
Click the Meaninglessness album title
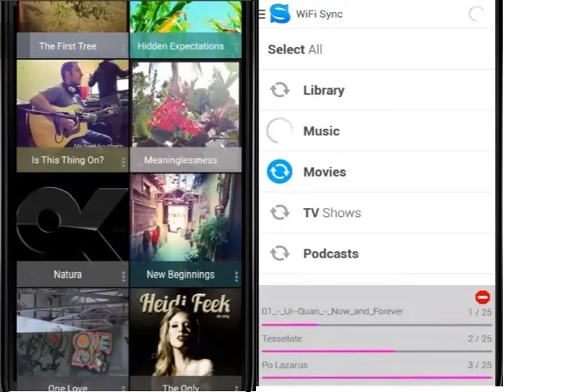click(x=181, y=160)
